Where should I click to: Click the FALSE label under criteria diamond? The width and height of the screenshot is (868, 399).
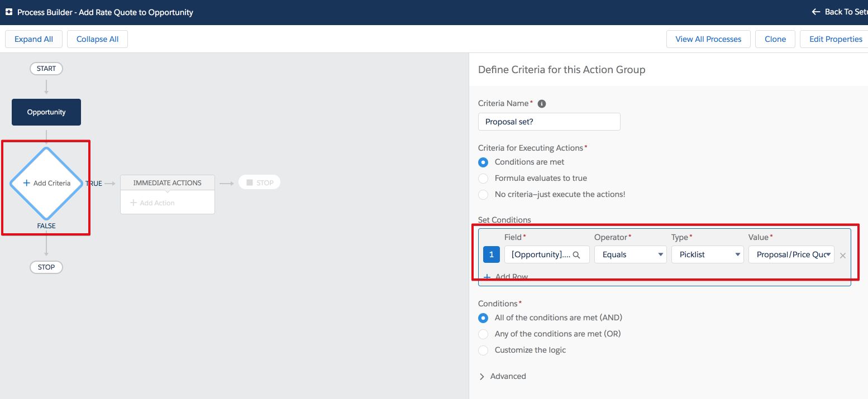(46, 226)
